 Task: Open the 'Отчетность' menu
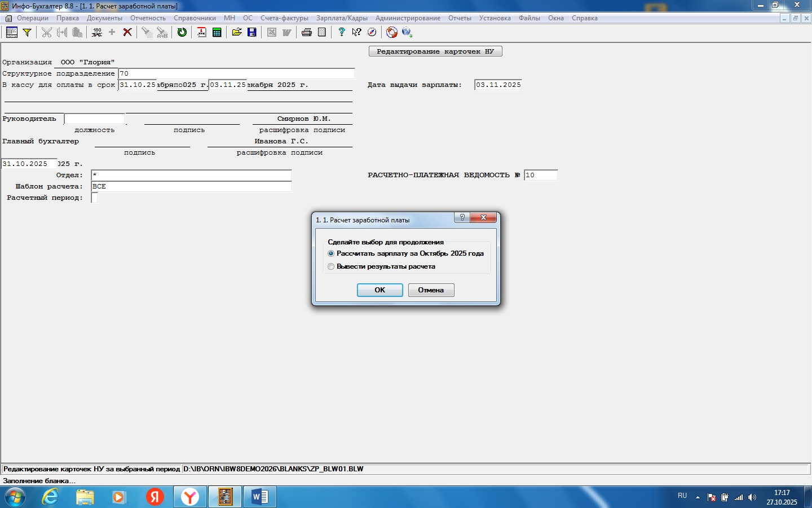(x=148, y=18)
